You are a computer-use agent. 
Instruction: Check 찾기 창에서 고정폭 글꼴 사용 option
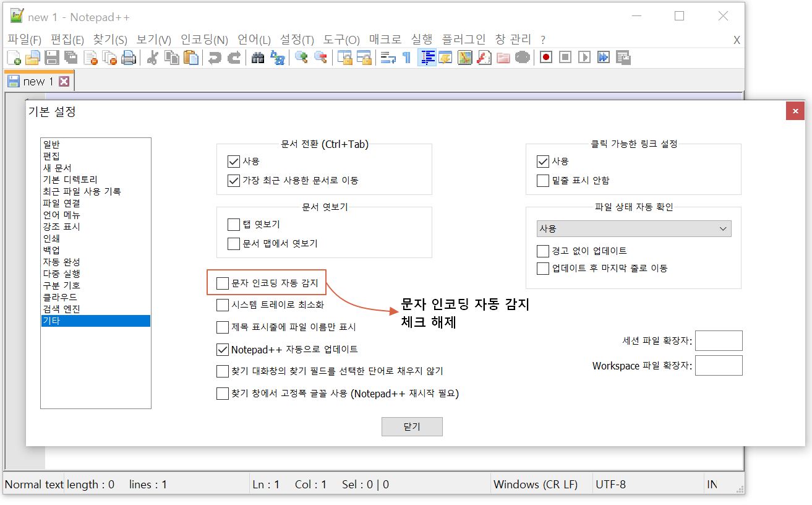pyautogui.click(x=223, y=394)
